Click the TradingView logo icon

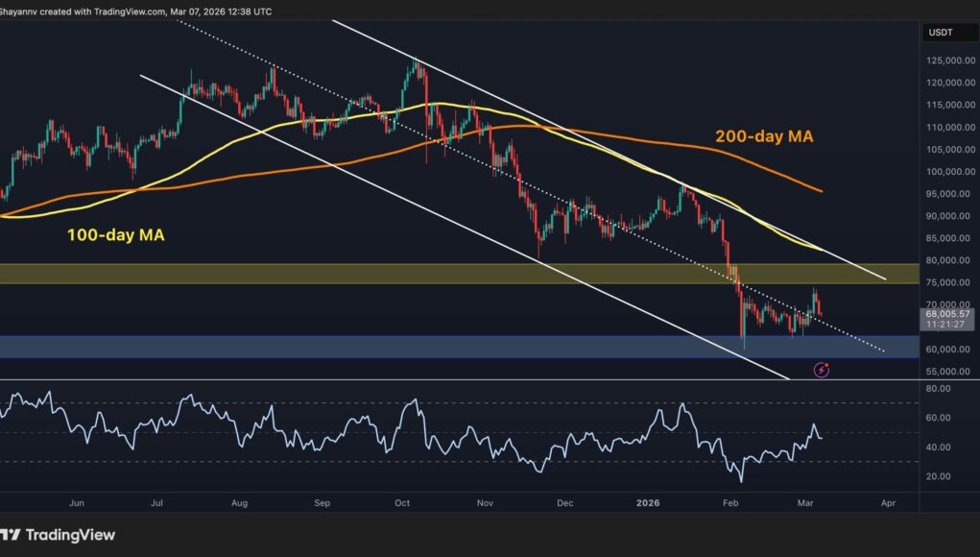click(x=10, y=535)
